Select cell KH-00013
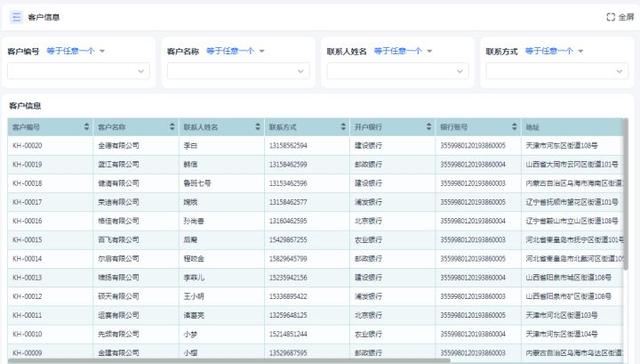 [x=27, y=277]
